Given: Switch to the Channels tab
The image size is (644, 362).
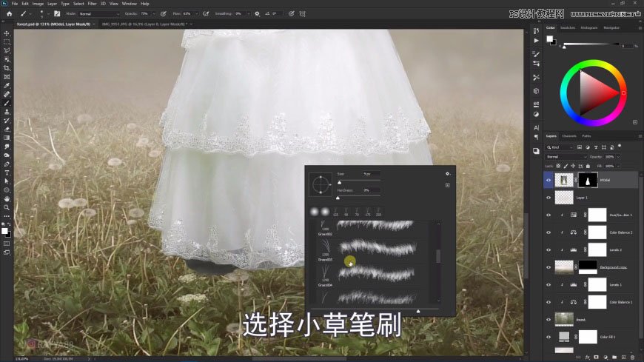Looking at the screenshot, I should (568, 136).
